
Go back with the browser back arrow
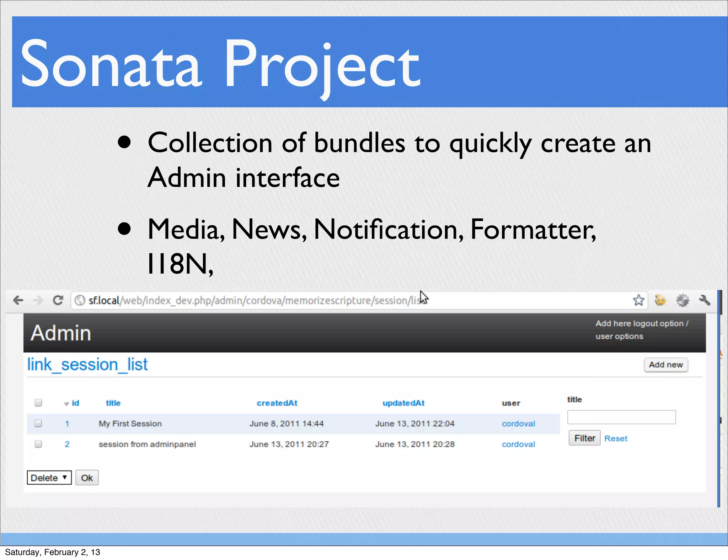pos(18,300)
